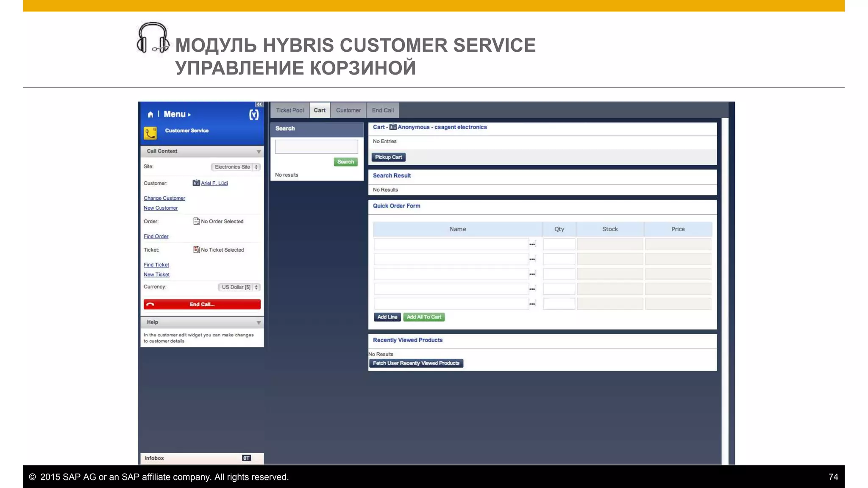The width and height of the screenshot is (868, 488).
Task: Click the customer card icon beside Ariel F. Lüdi
Action: point(196,183)
